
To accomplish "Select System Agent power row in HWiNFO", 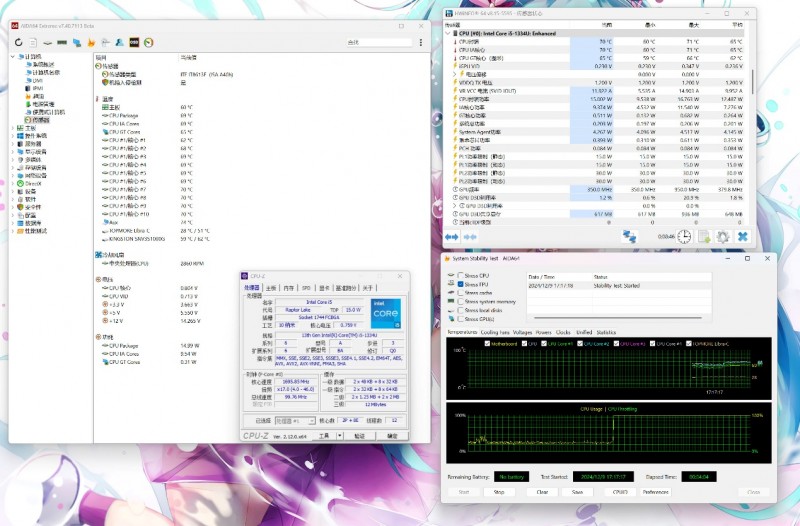I will point(597,132).
